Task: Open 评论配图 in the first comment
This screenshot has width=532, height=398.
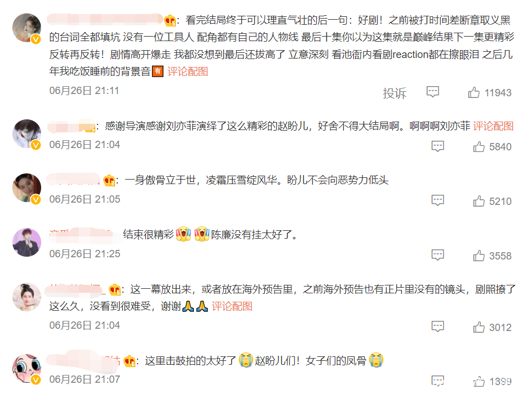Action: coord(188,71)
